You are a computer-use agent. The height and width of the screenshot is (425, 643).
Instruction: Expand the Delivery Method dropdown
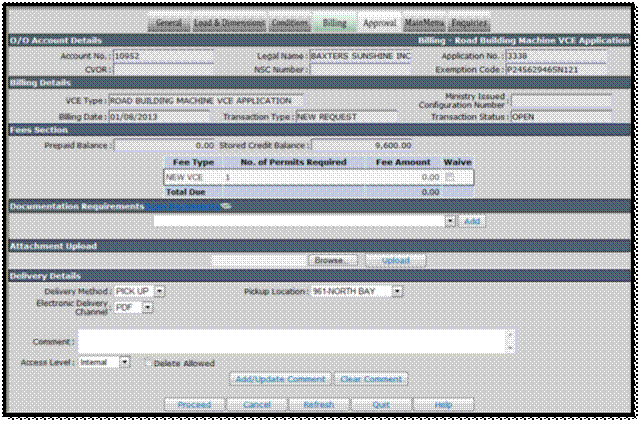point(159,291)
